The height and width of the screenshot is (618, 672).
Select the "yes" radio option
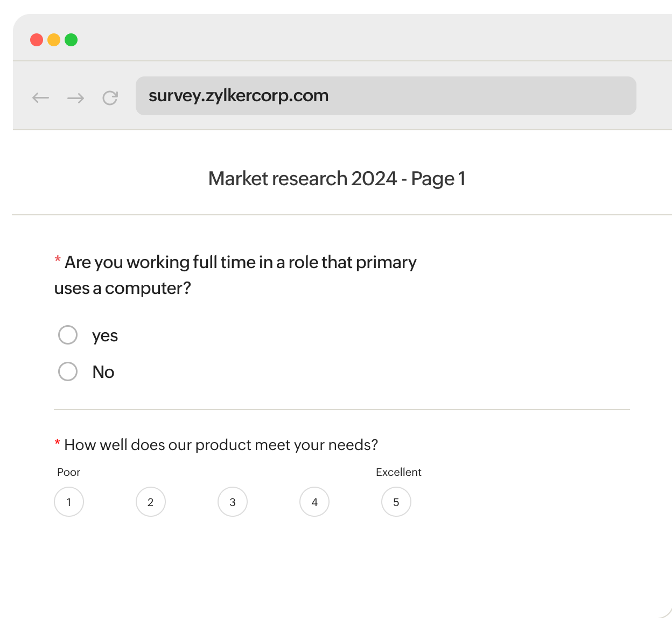point(68,335)
